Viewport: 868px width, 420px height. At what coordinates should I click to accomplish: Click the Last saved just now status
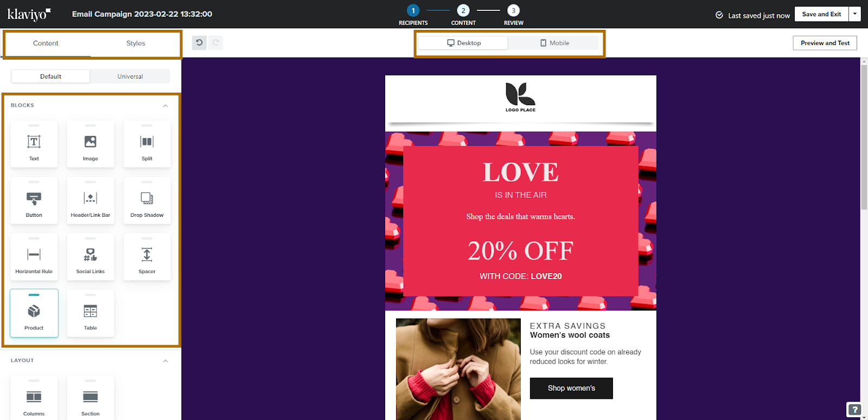[x=752, y=15]
